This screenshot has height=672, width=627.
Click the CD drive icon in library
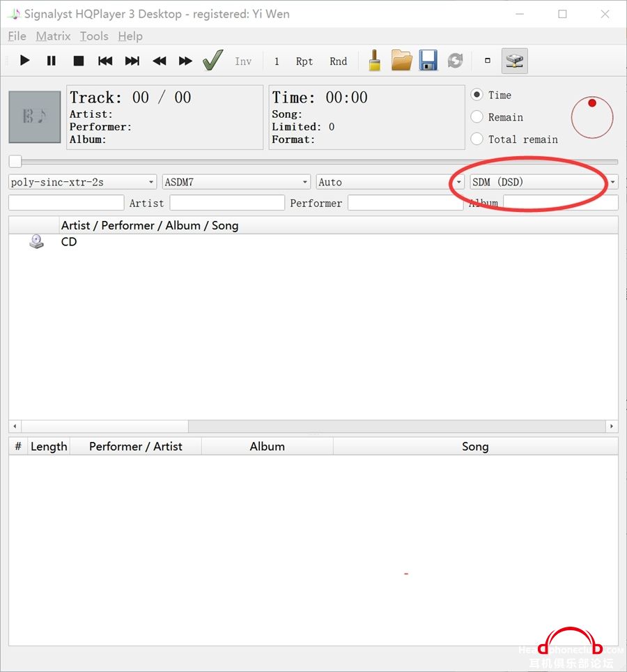point(36,242)
